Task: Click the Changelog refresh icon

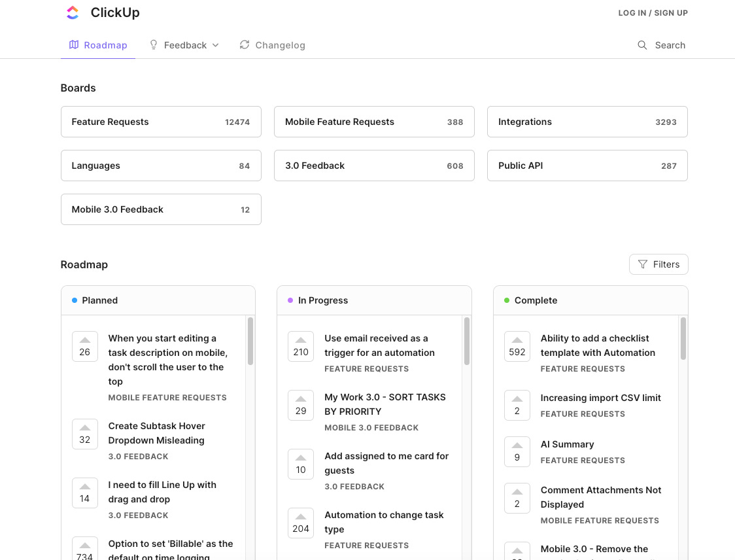Action: pos(244,44)
